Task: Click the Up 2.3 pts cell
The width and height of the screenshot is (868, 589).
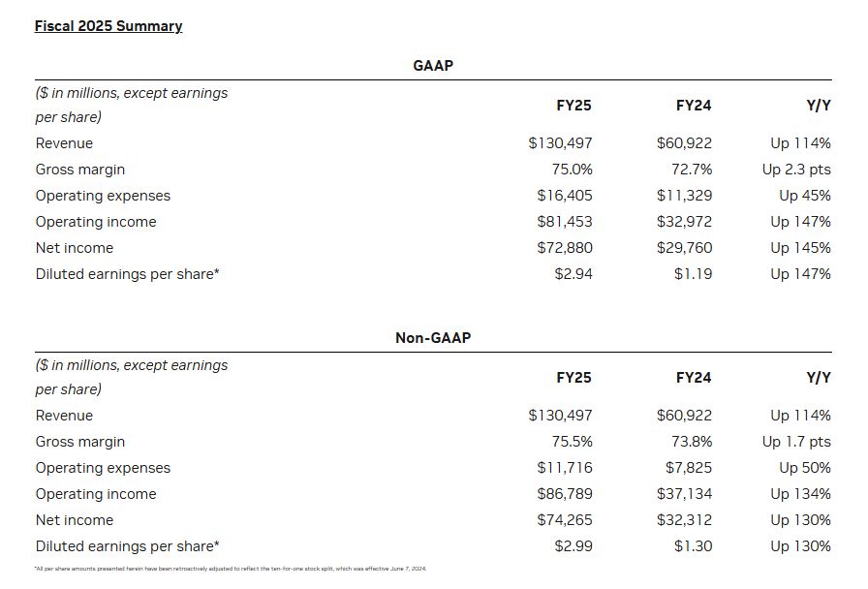Action: 796,170
